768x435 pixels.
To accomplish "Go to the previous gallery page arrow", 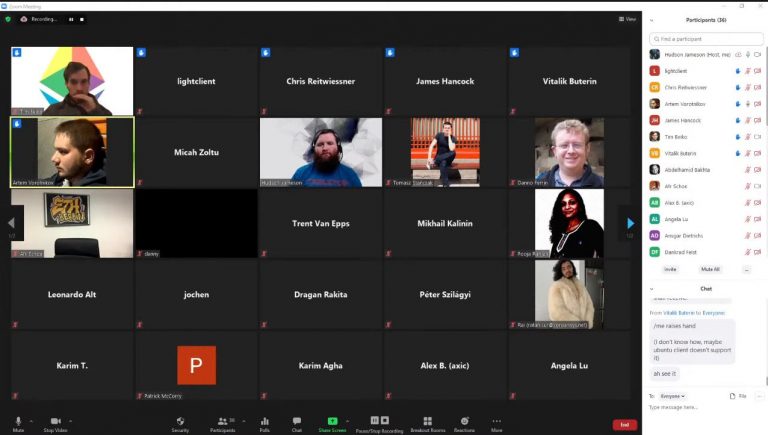I will coord(11,223).
